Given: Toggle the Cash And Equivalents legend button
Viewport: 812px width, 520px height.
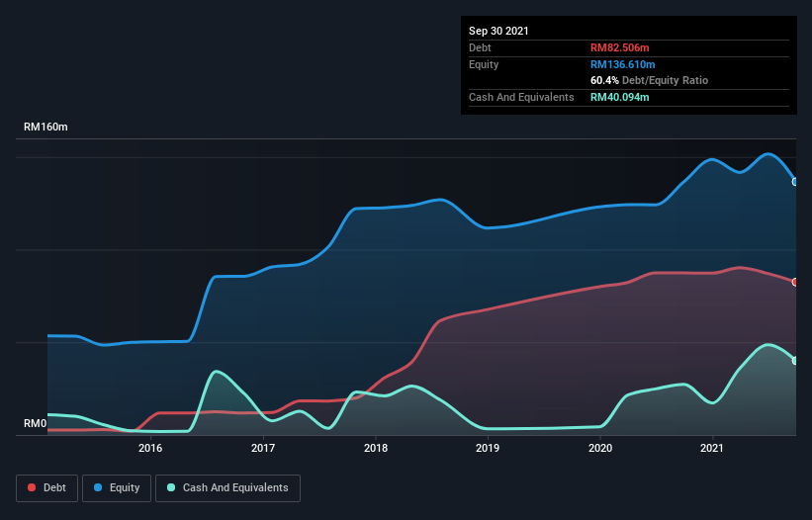Looking at the screenshot, I should point(227,488).
